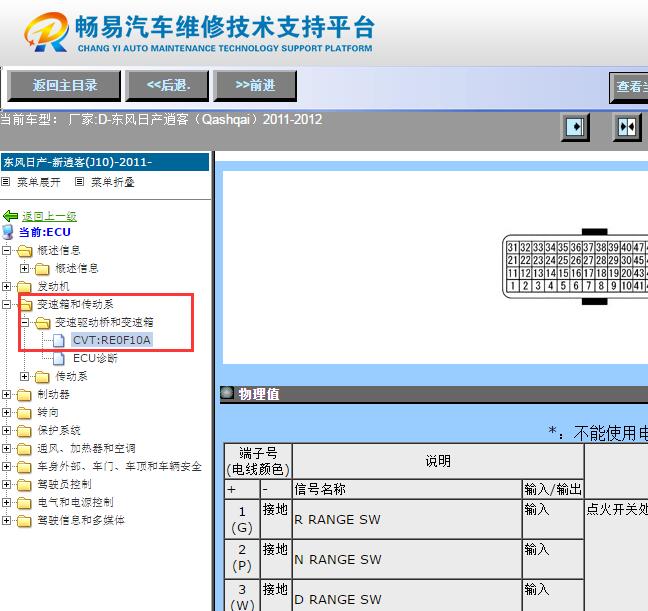Click the 信号名称 column header
Viewport: 648px width, 611px height.
407,489
